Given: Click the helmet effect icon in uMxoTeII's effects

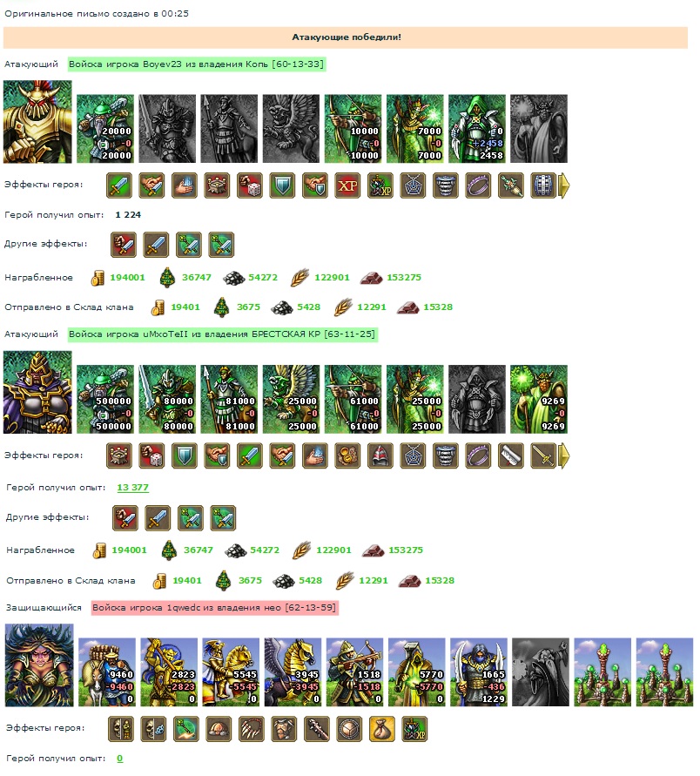Looking at the screenshot, I should 380,455.
